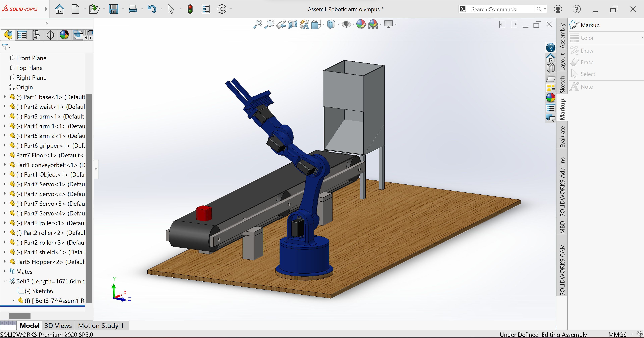This screenshot has width=644, height=338.
Task: Open the PropertyManager tab icon
Action: (x=22, y=35)
